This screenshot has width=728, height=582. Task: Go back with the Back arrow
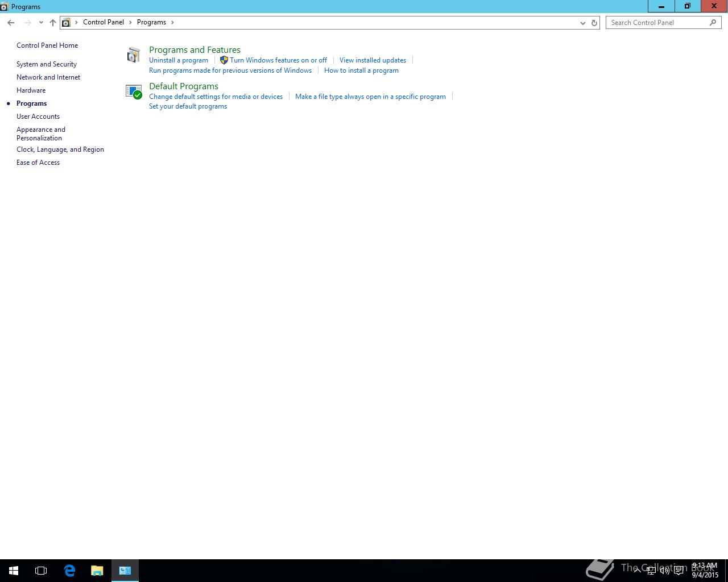coord(11,23)
